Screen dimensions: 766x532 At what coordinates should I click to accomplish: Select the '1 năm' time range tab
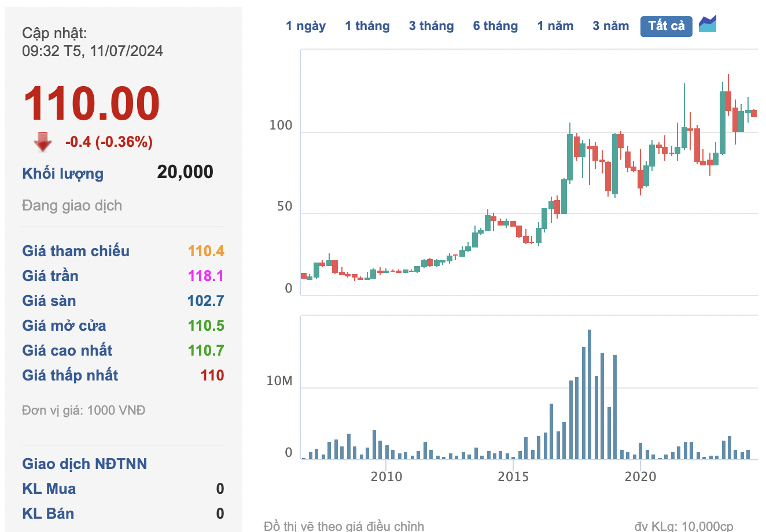point(555,26)
